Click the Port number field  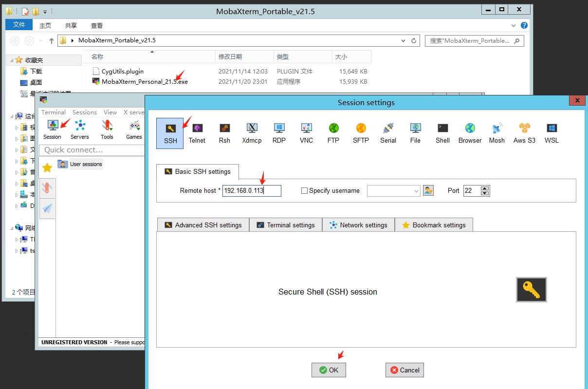pos(472,191)
